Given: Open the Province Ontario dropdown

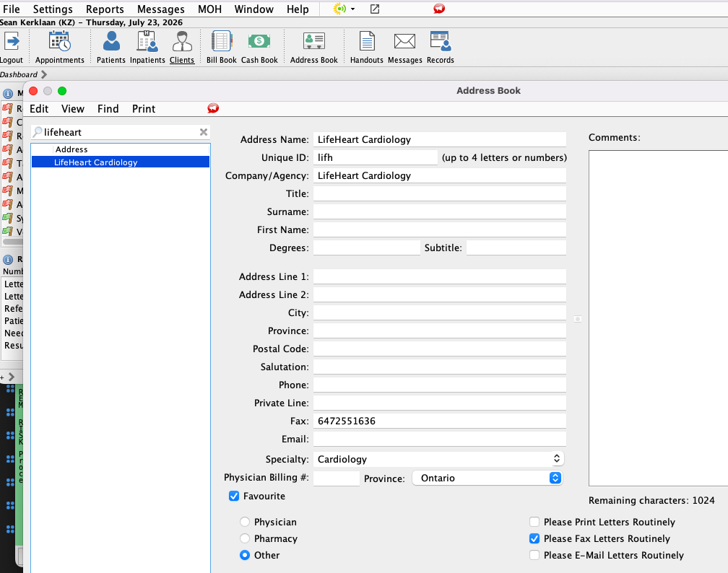Looking at the screenshot, I should [x=487, y=478].
